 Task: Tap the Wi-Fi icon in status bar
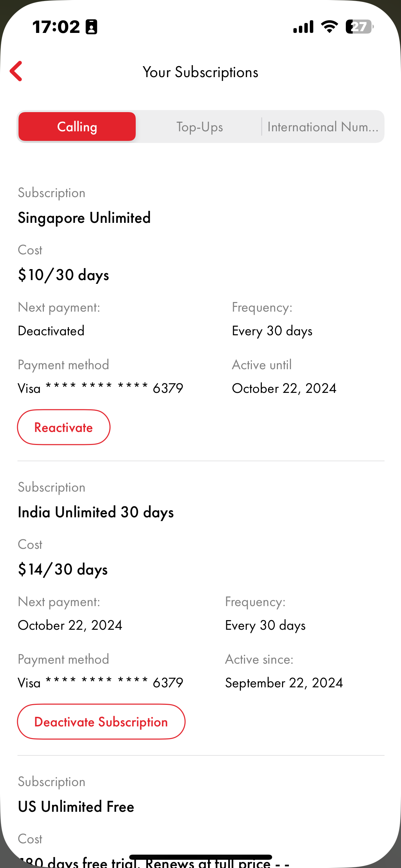tap(329, 26)
